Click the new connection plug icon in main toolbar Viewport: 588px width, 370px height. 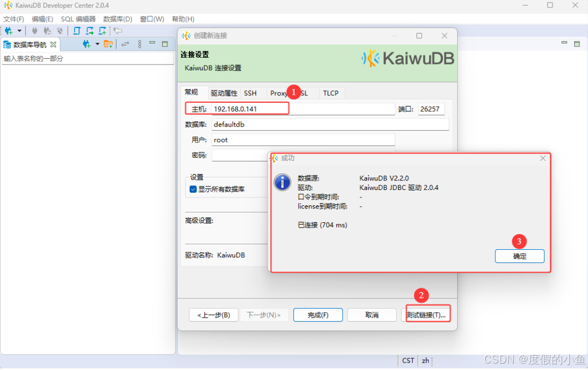click(8, 31)
